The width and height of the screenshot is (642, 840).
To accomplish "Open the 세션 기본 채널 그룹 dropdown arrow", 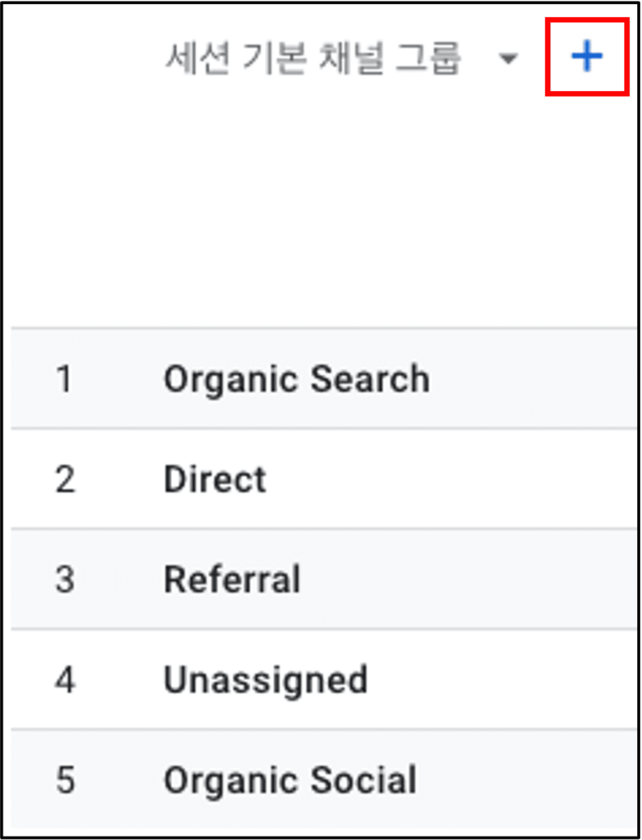I will 508,58.
